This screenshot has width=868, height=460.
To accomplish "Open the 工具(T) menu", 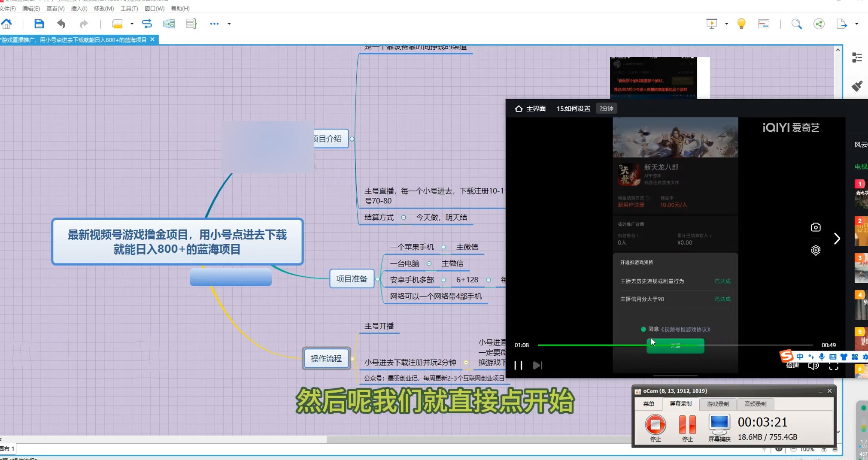I will pyautogui.click(x=129, y=9).
